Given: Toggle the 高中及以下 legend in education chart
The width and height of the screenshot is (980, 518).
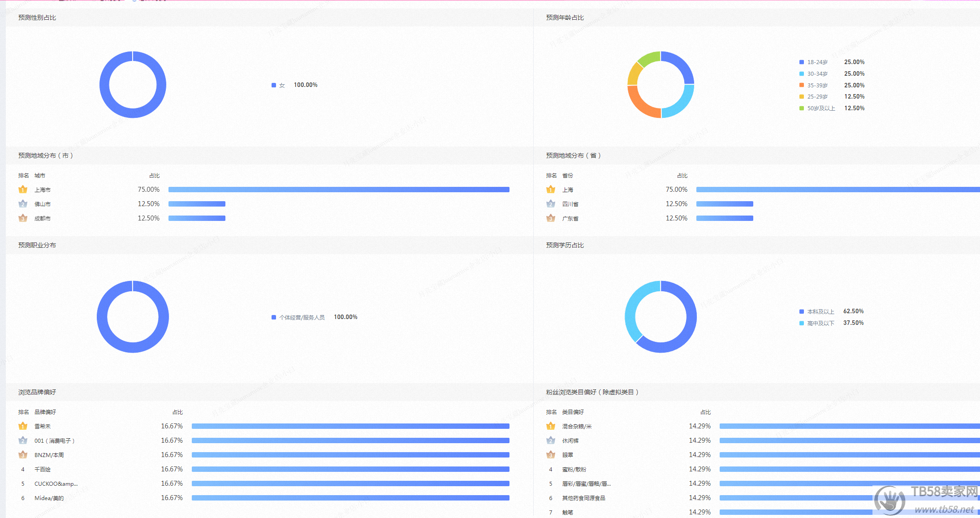Looking at the screenshot, I should click(x=820, y=323).
